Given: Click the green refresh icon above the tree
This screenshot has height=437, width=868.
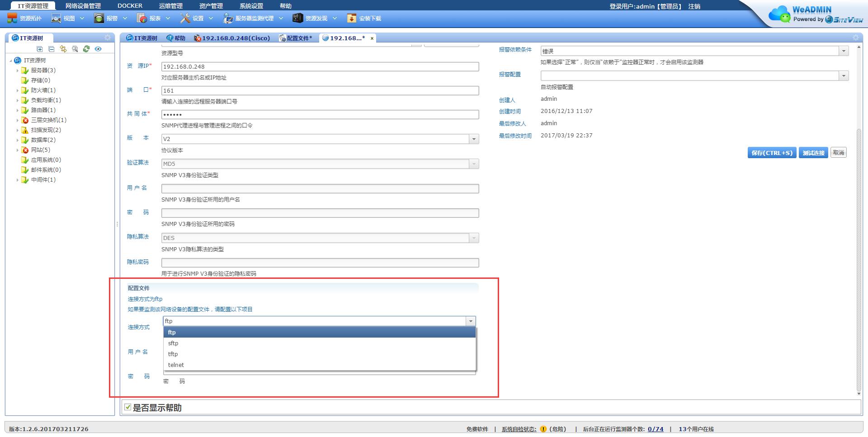Looking at the screenshot, I should (x=86, y=49).
